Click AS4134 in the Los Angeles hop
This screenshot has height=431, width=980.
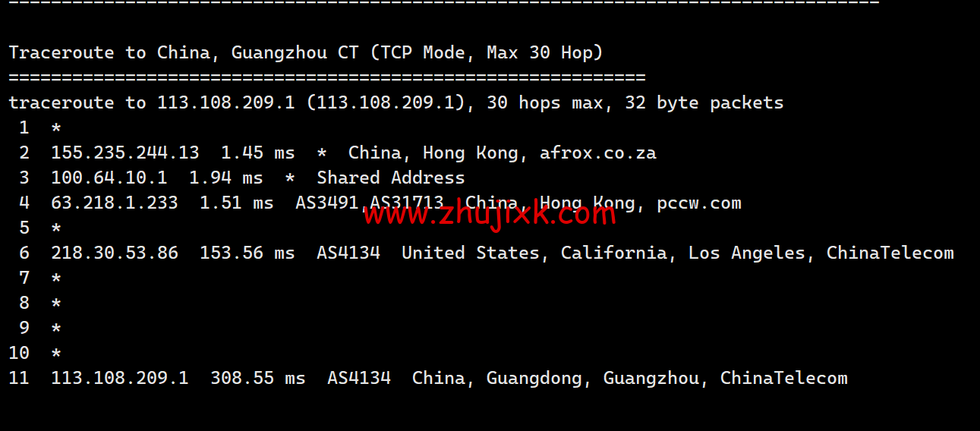tap(348, 253)
